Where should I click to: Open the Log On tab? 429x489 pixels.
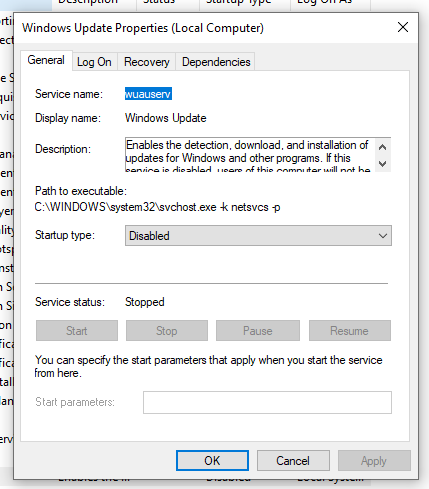(94, 62)
